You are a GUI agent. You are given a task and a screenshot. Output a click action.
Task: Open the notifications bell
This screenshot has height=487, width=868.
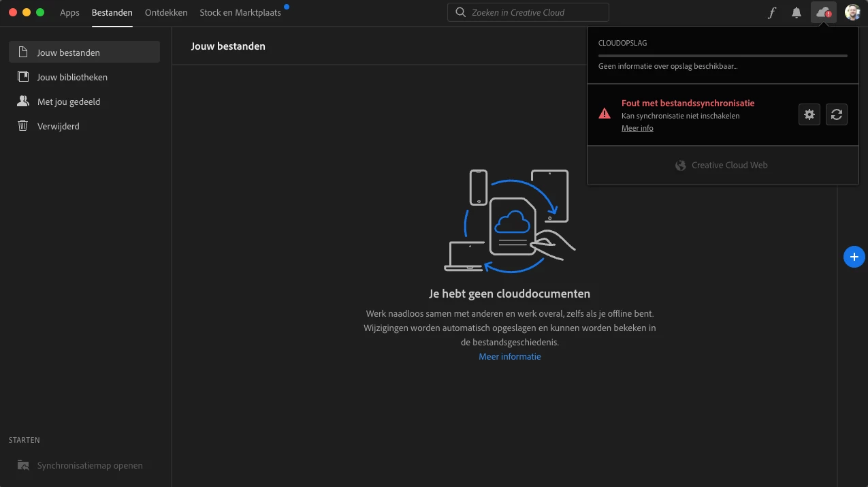tap(797, 12)
